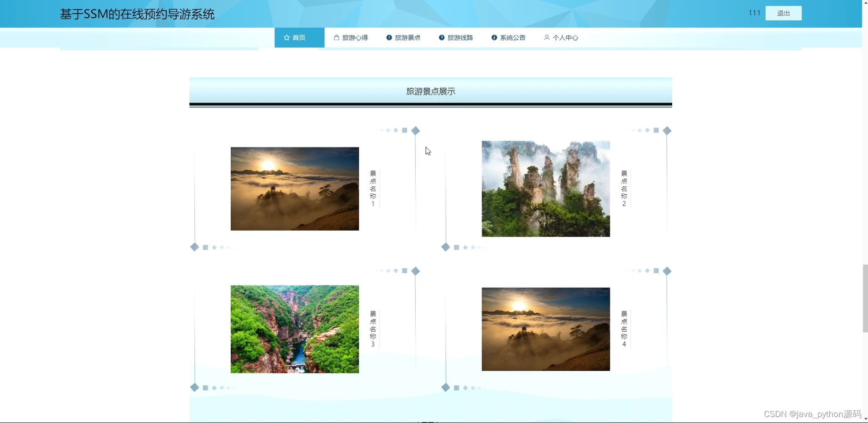Go to the 首页 tab
This screenshot has height=423, width=868.
point(299,38)
